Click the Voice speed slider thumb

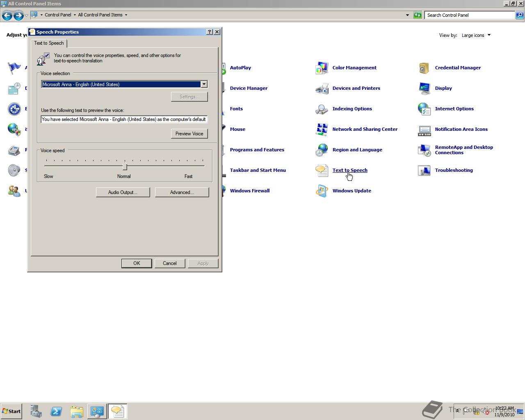click(125, 166)
